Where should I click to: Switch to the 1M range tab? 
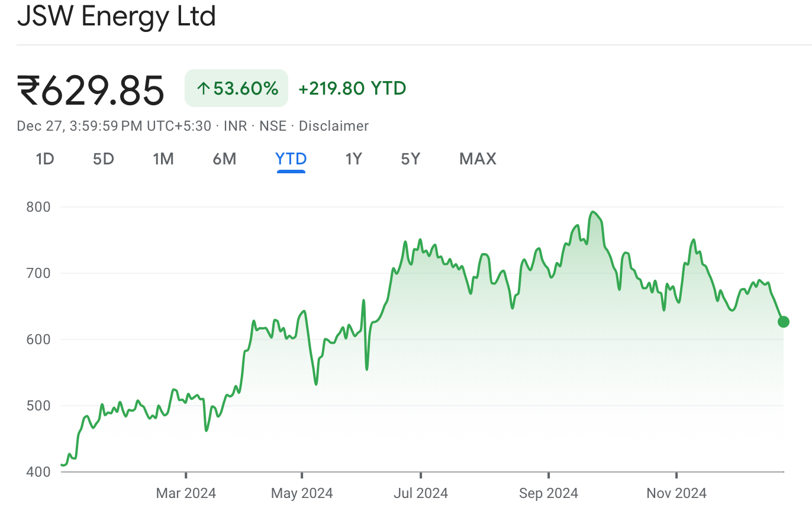[163, 159]
